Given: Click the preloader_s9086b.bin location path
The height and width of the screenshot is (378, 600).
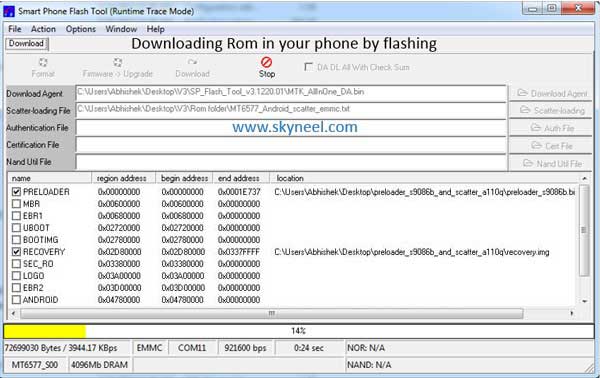Looking at the screenshot, I should coord(425,192).
